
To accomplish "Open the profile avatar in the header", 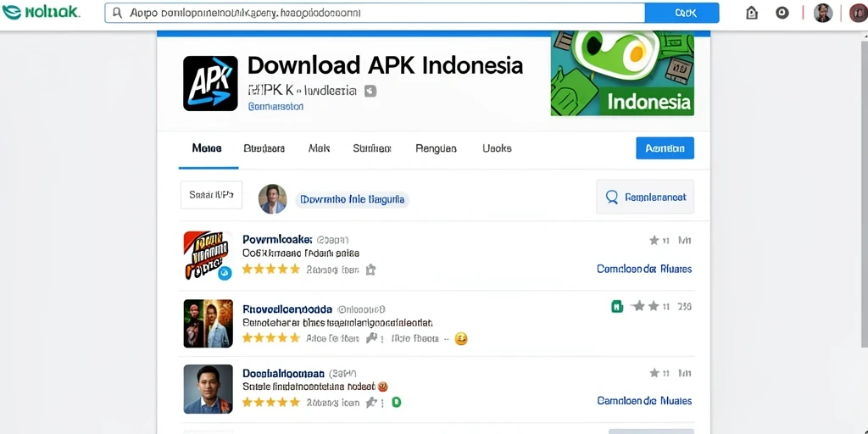I will point(823,13).
